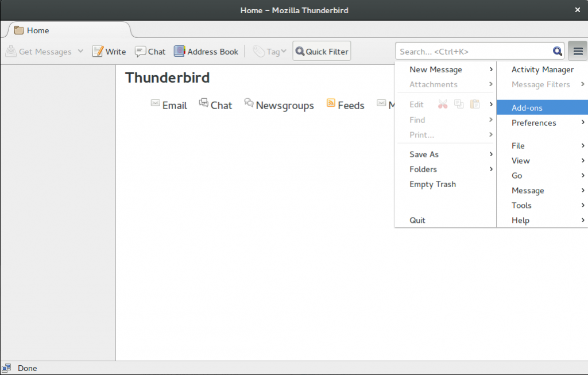Click the Quick Filter button label
588x375 pixels.
click(327, 52)
